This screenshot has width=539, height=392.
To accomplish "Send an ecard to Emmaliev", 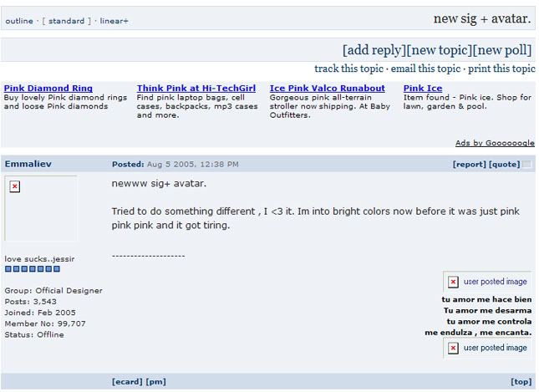I will [127, 382].
